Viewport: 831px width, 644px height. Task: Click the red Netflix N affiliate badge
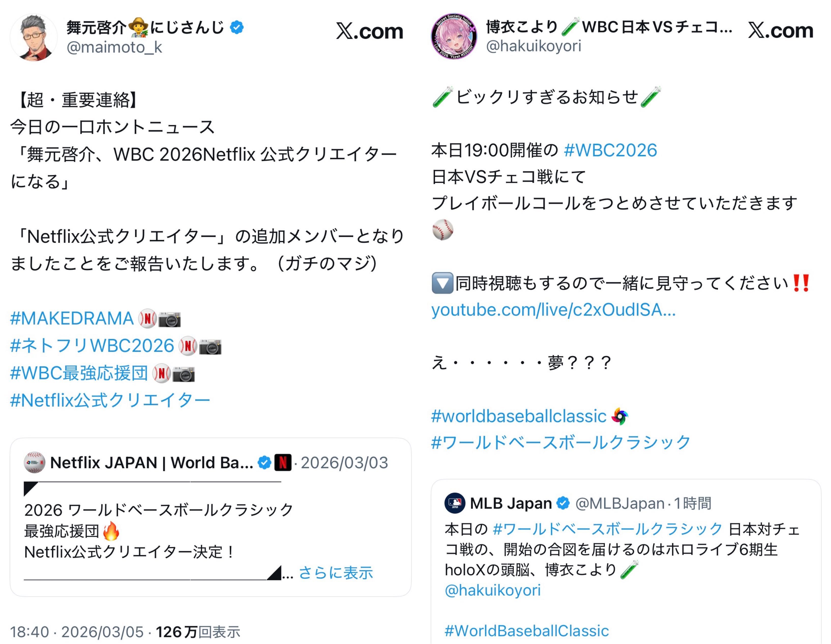283,462
